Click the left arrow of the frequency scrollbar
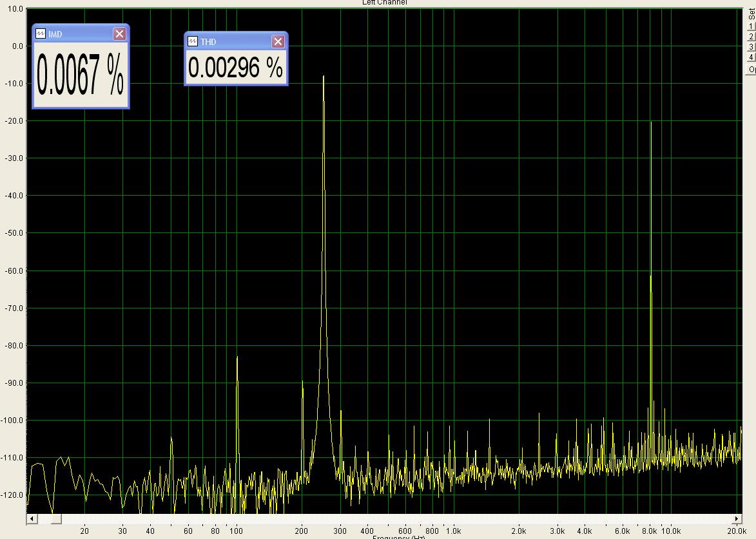The width and height of the screenshot is (756, 539). [32, 519]
